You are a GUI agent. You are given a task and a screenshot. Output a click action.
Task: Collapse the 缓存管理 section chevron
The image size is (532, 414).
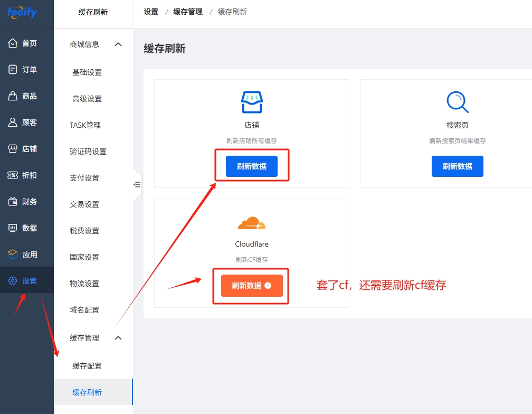(118, 338)
